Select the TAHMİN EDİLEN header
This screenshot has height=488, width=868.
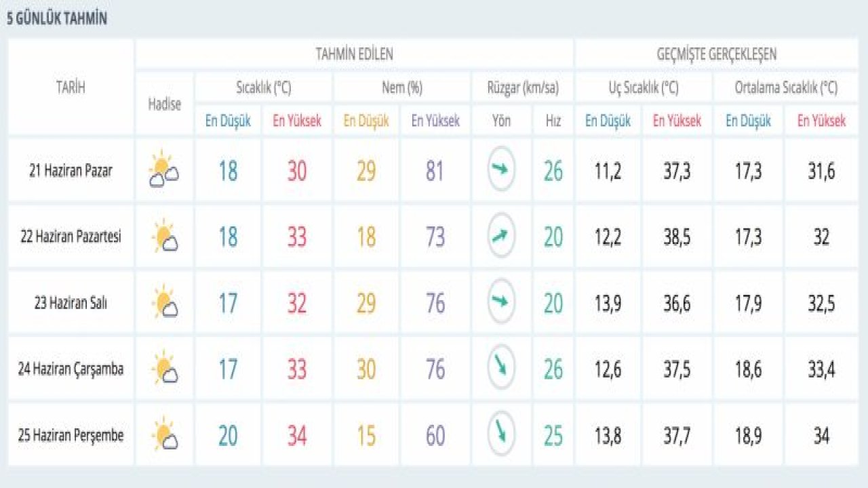[x=354, y=54]
